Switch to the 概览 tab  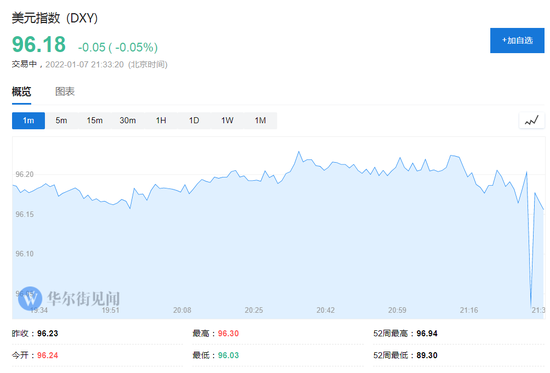21,92
